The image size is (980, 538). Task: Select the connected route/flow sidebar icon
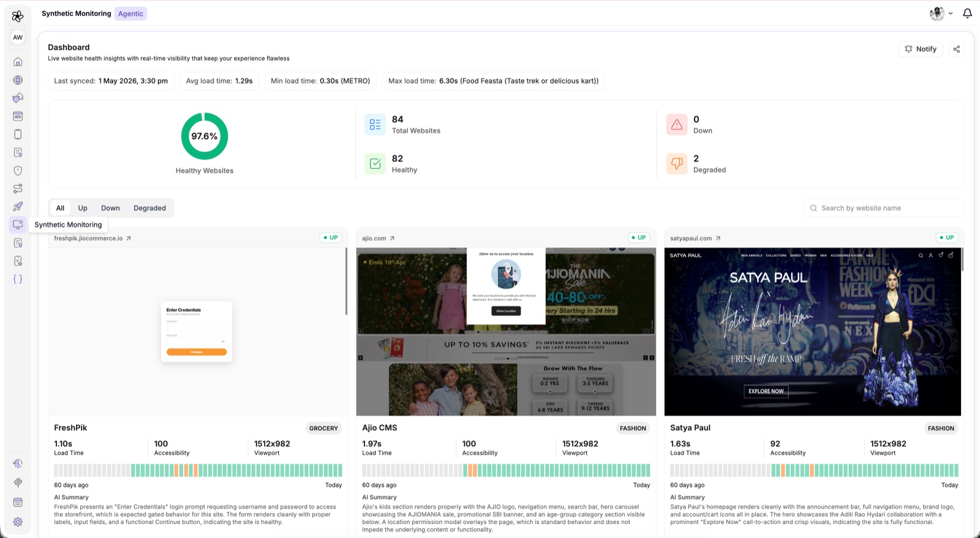pos(18,189)
